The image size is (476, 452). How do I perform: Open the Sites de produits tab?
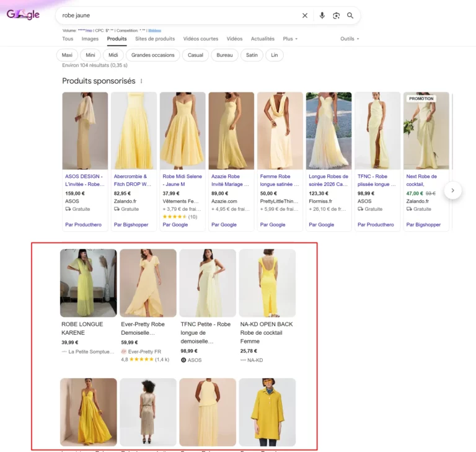155,39
